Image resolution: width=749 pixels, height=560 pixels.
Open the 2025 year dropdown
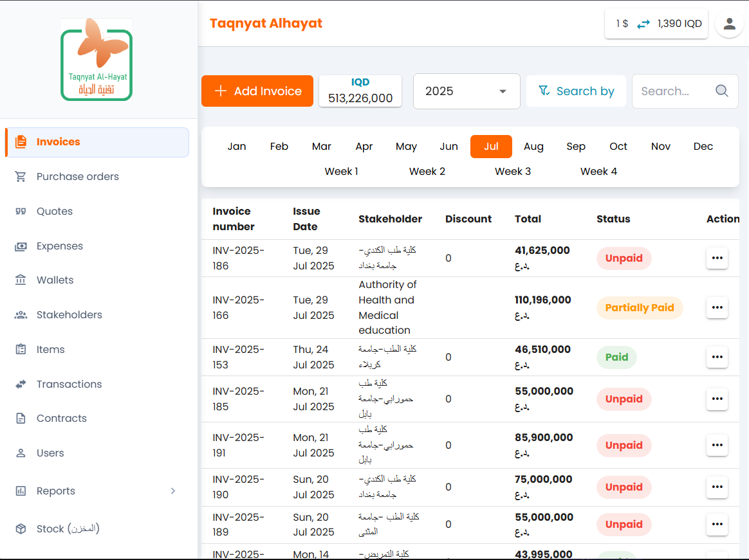coord(467,91)
